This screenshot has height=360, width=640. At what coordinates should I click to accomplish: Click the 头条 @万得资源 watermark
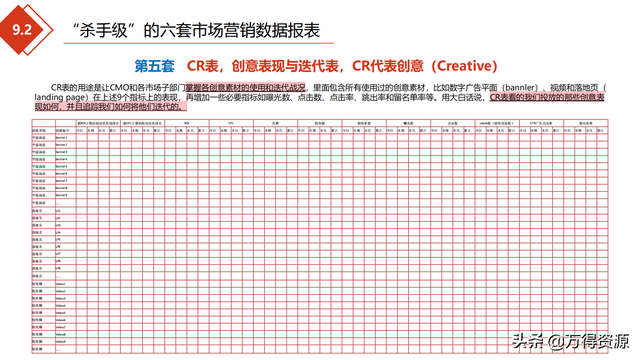pos(571,341)
